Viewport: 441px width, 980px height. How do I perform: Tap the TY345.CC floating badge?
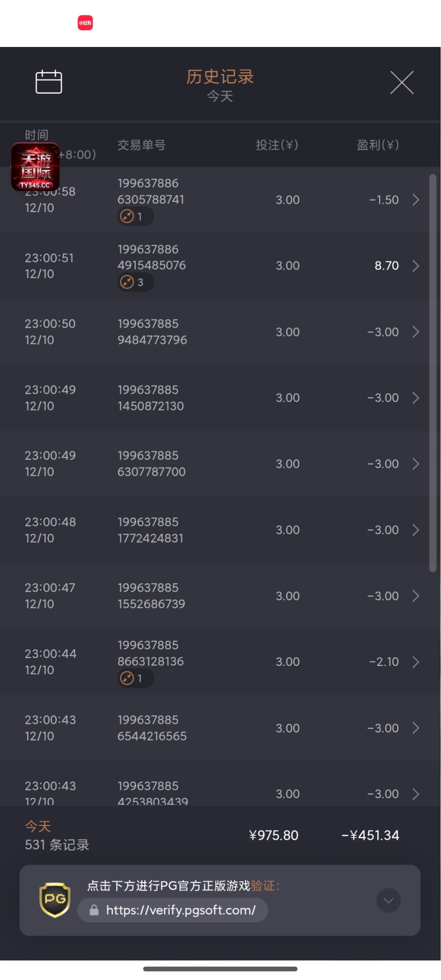pyautogui.click(x=35, y=167)
